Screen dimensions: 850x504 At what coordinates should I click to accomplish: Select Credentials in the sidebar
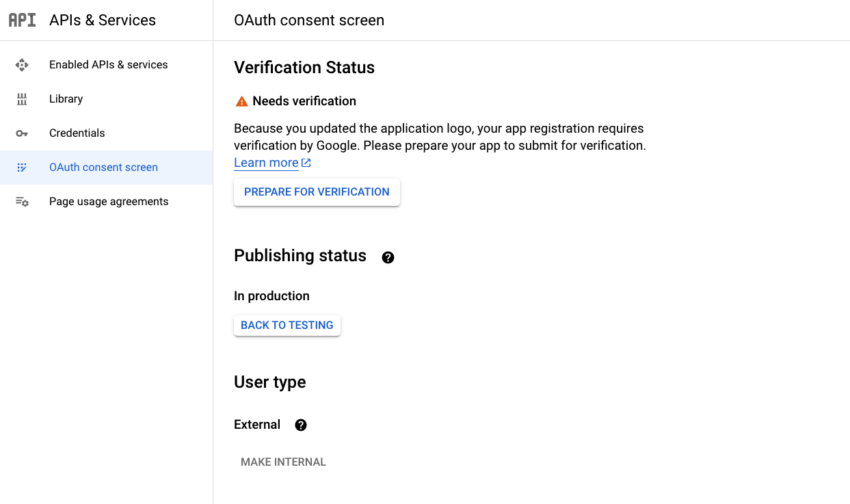[x=77, y=133]
